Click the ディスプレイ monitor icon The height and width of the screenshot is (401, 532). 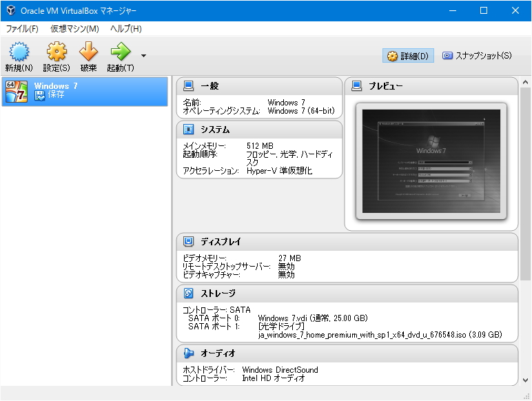coord(189,242)
